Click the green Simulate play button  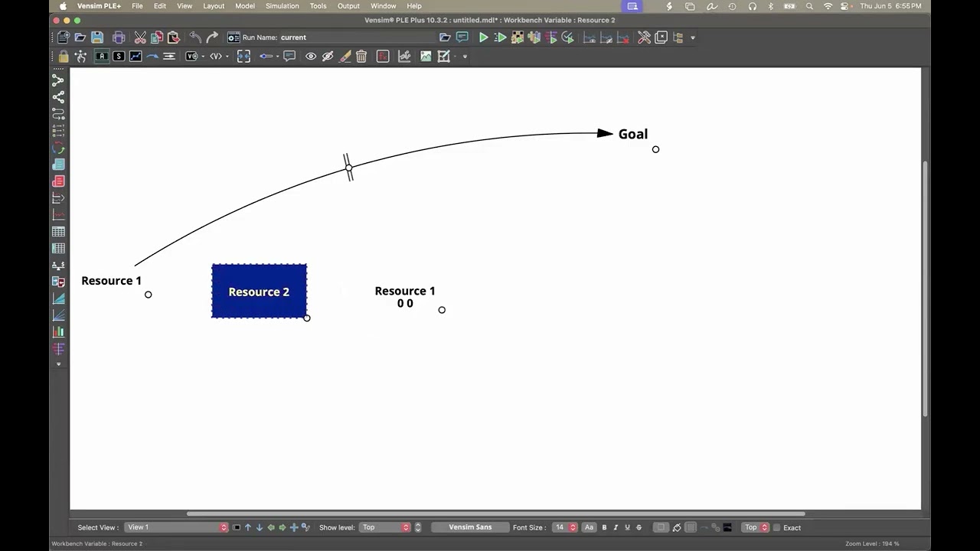coord(483,37)
